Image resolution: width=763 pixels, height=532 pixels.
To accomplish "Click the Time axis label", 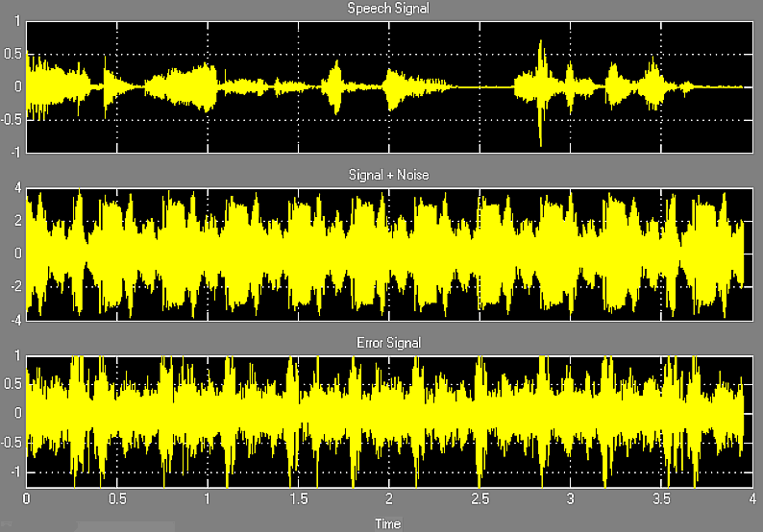I will pos(386,524).
